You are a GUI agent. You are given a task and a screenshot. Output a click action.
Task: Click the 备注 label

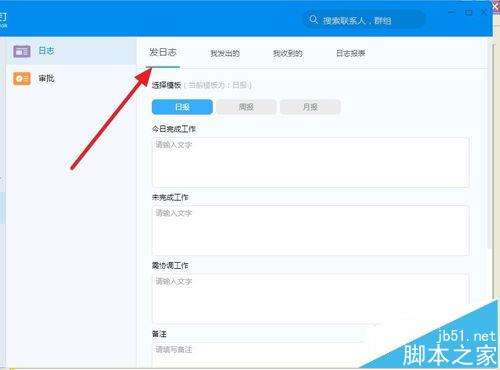[159, 334]
